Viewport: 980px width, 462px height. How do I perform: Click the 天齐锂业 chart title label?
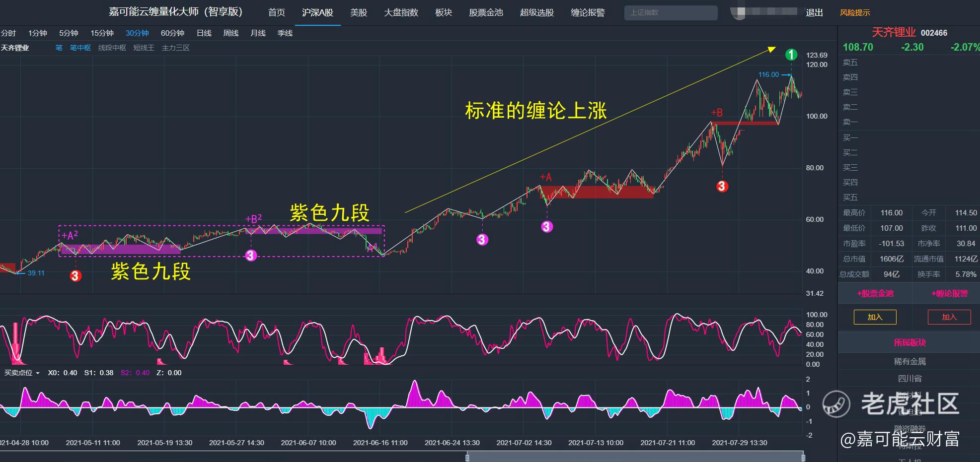pos(15,48)
